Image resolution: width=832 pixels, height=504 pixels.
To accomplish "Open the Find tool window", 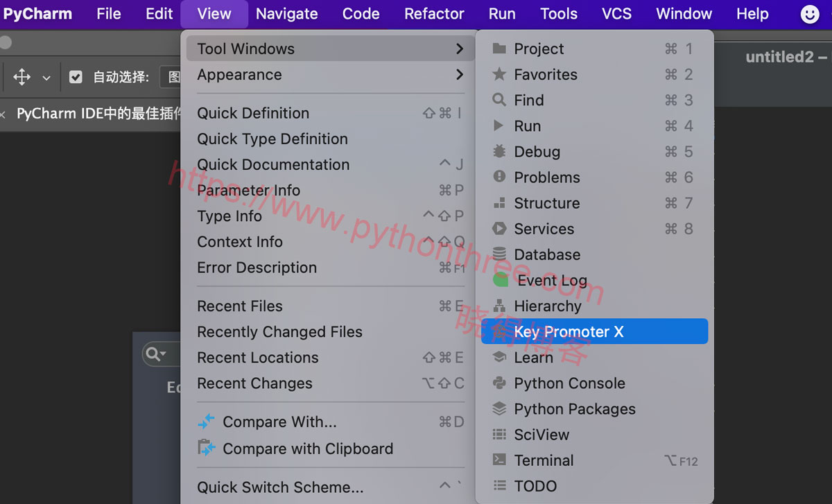I will click(x=530, y=100).
